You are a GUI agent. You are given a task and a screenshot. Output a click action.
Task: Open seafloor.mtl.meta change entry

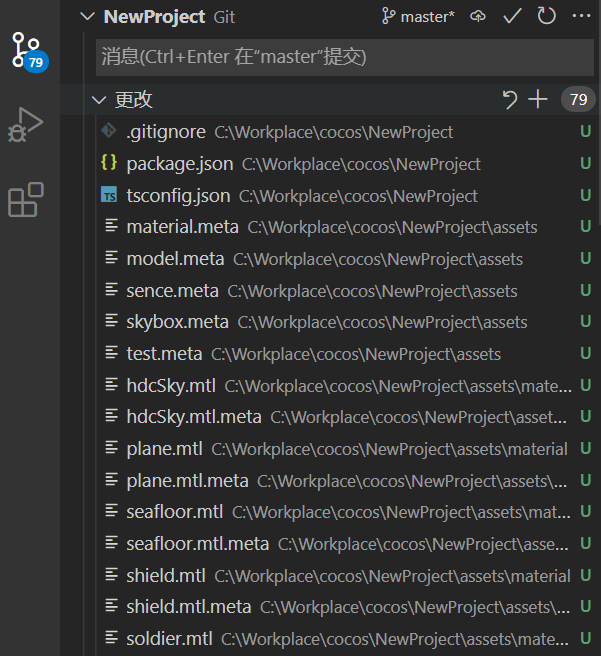click(x=347, y=543)
